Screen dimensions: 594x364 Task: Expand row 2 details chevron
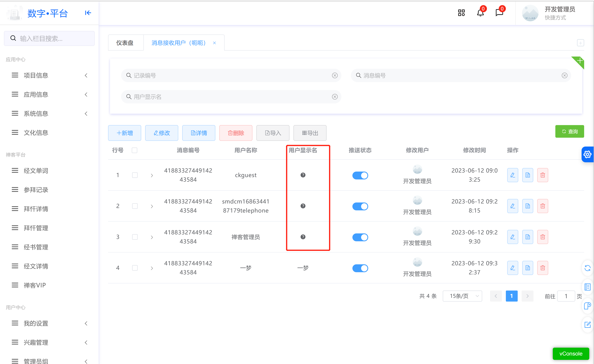(x=152, y=206)
